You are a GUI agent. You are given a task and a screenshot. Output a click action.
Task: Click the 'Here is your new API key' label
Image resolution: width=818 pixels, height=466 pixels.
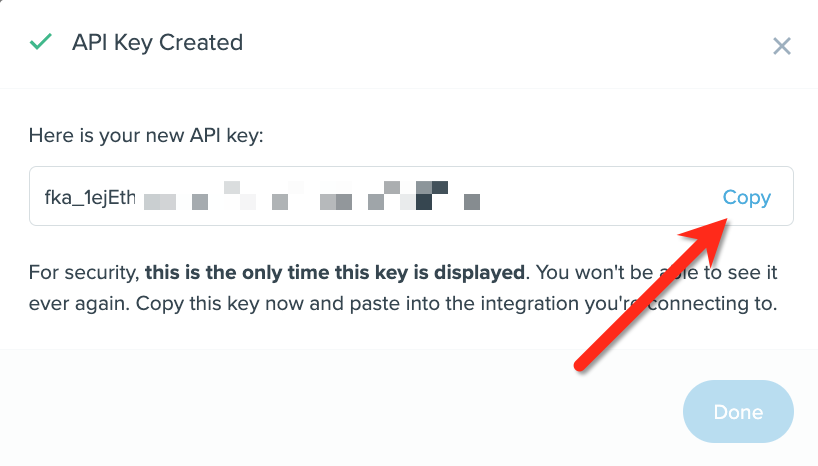click(146, 136)
